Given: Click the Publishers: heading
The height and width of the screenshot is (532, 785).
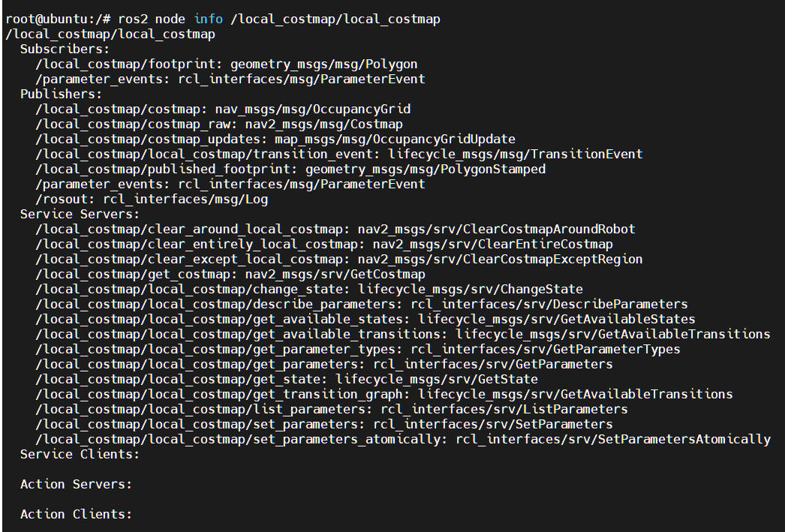Looking at the screenshot, I should tap(61, 94).
